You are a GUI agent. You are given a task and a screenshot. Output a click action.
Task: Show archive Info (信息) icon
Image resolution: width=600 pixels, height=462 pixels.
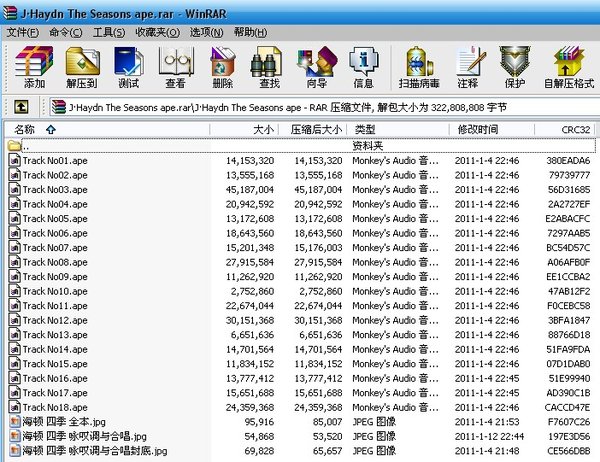click(x=363, y=67)
